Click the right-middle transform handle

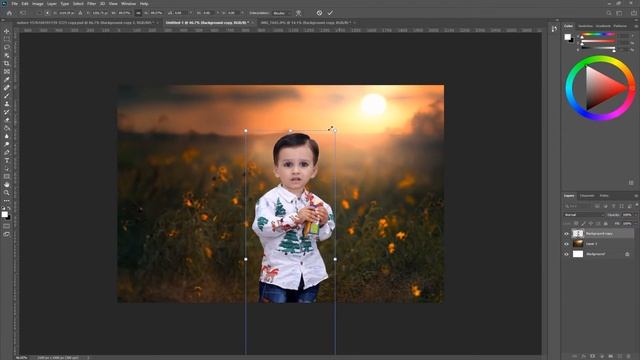(336, 259)
